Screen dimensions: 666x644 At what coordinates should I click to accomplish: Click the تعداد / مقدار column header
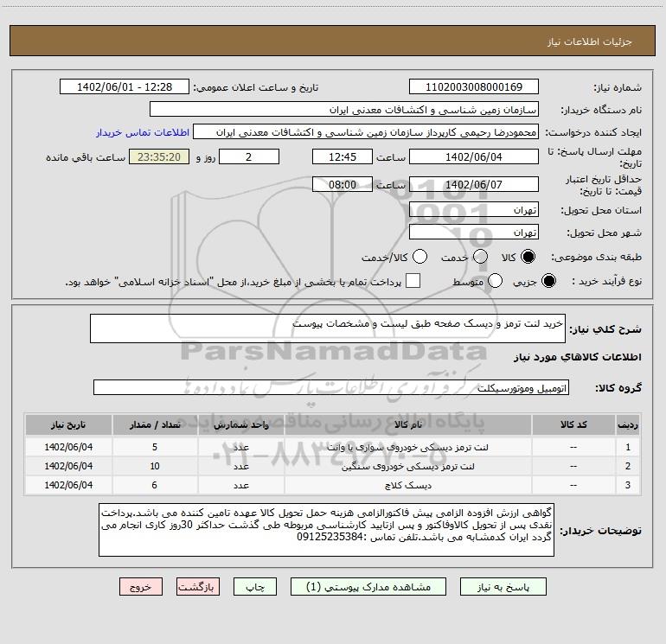click(x=155, y=424)
